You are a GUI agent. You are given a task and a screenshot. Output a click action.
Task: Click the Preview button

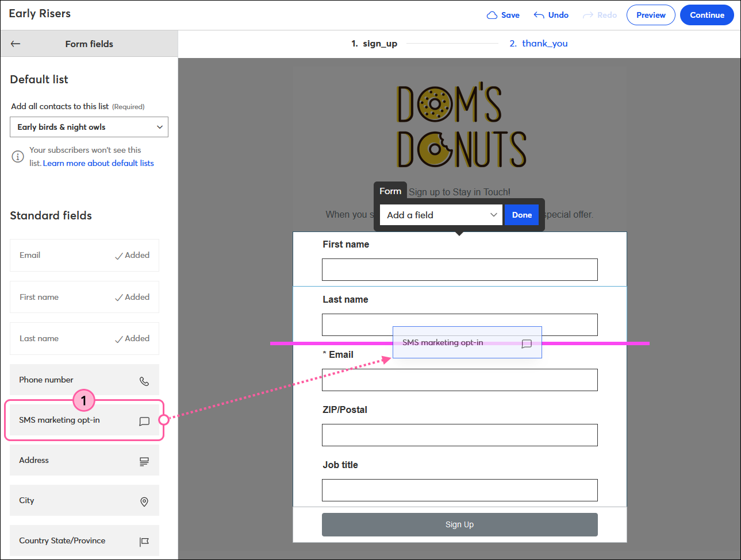coord(651,15)
